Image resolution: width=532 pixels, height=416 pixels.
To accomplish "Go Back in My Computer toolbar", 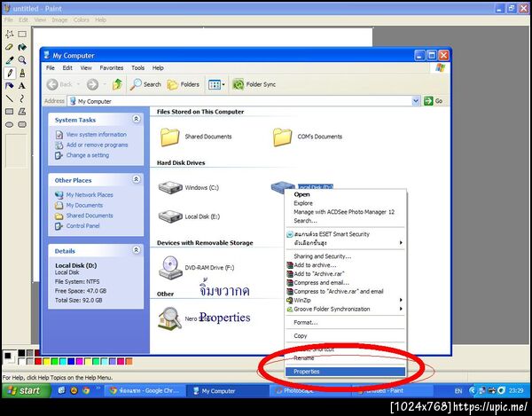I will [59, 84].
